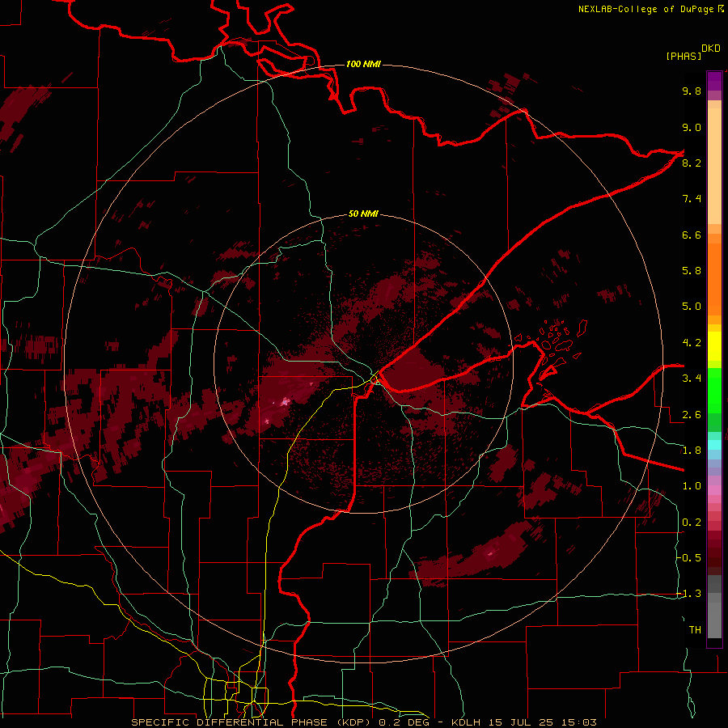Click the KDLH station identifier in the caption
This screenshot has width=728, height=728.
(x=468, y=722)
